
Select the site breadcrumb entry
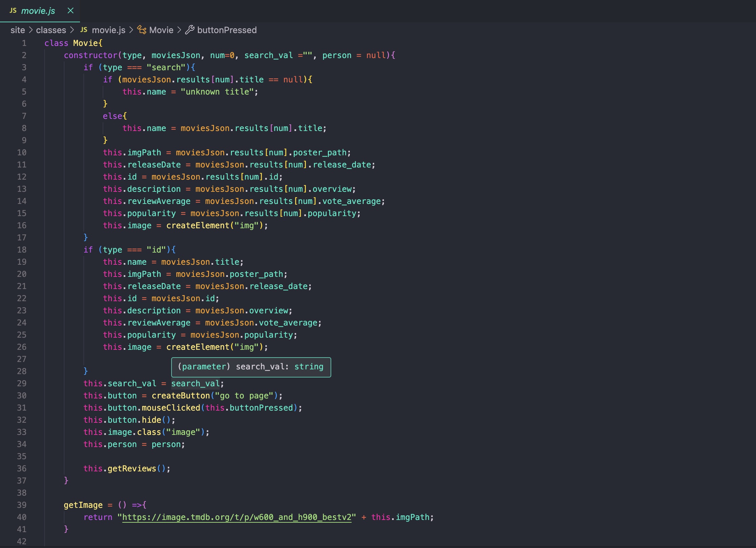pos(18,30)
